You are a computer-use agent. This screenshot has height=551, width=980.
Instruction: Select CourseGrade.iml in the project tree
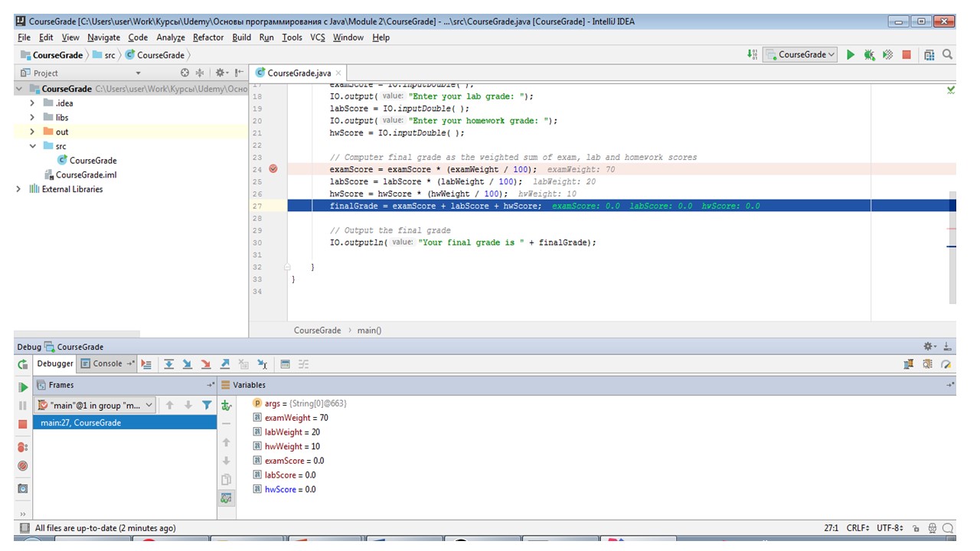[86, 174]
